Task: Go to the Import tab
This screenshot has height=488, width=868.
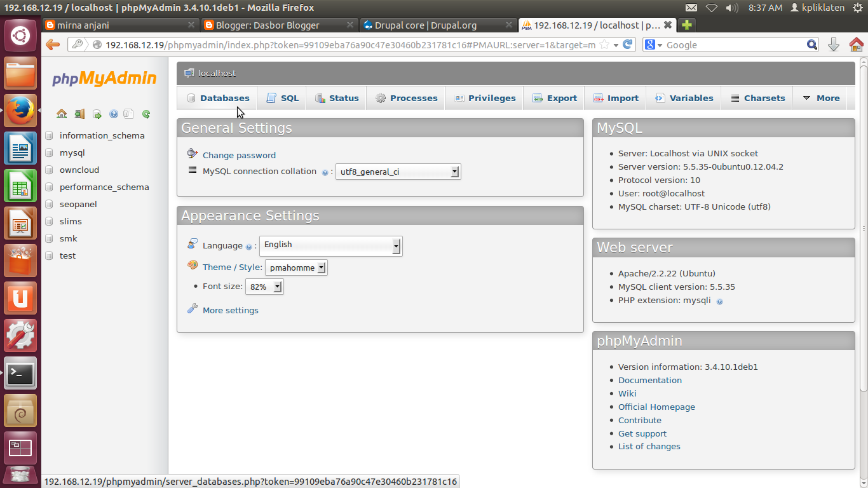Action: (x=616, y=98)
